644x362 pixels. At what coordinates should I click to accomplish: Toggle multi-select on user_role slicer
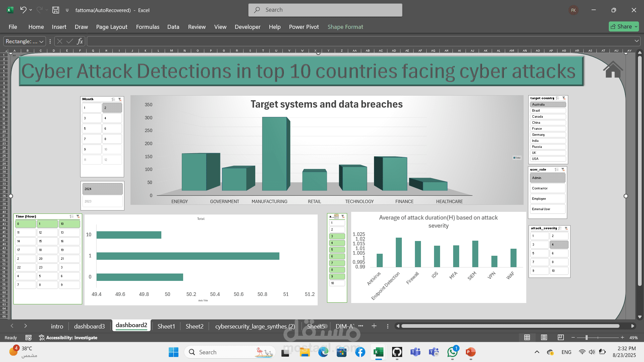[x=556, y=170]
